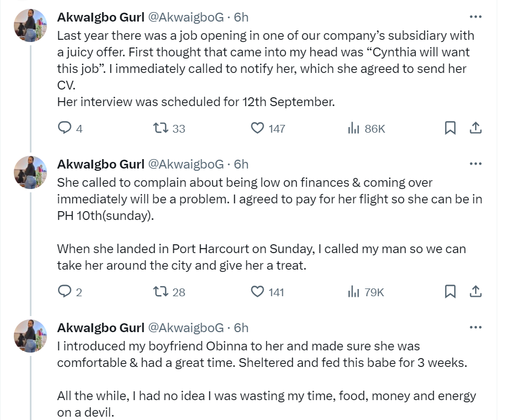Open more options on first tweet
The image size is (505, 420).
tap(475, 17)
